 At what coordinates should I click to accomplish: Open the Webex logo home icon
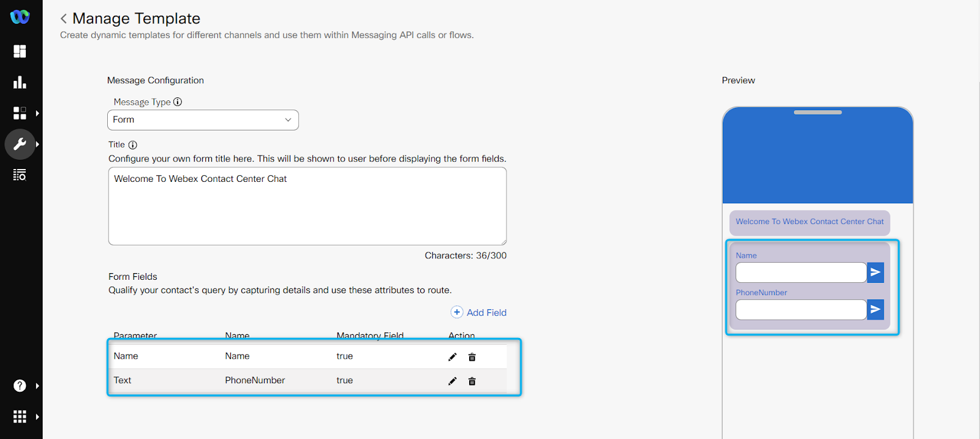point(20,17)
